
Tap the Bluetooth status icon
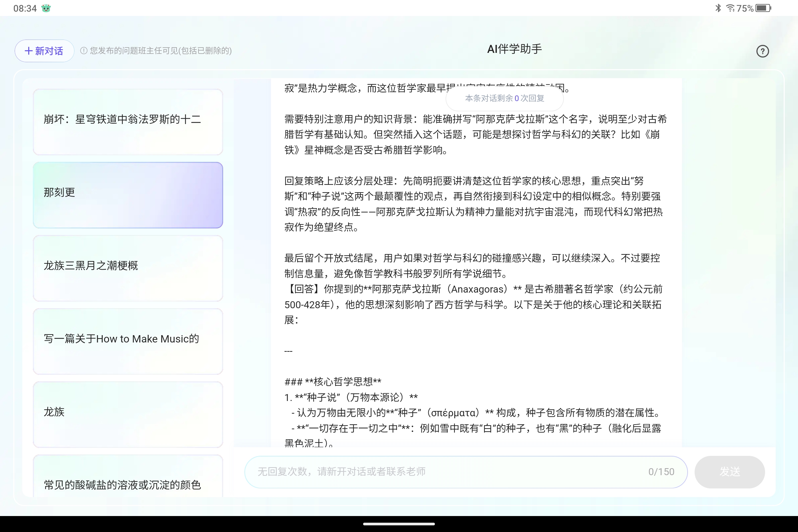pyautogui.click(x=718, y=8)
